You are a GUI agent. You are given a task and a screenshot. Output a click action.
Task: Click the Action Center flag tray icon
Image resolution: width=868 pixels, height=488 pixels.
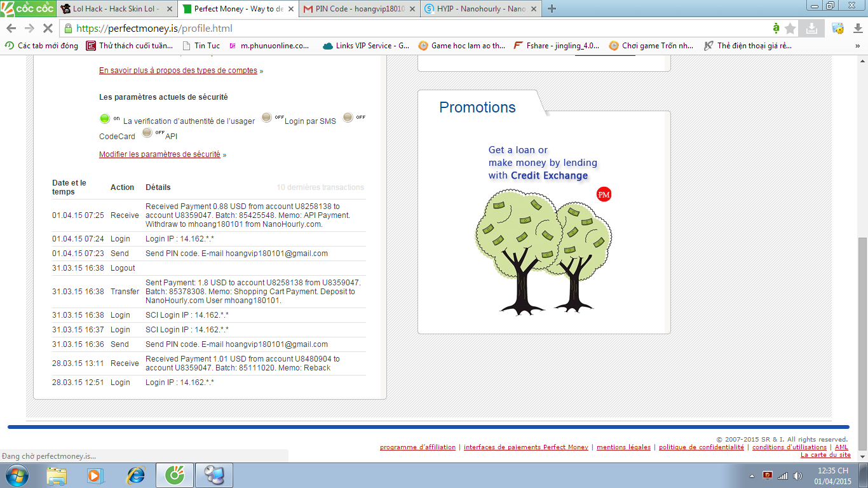point(768,475)
